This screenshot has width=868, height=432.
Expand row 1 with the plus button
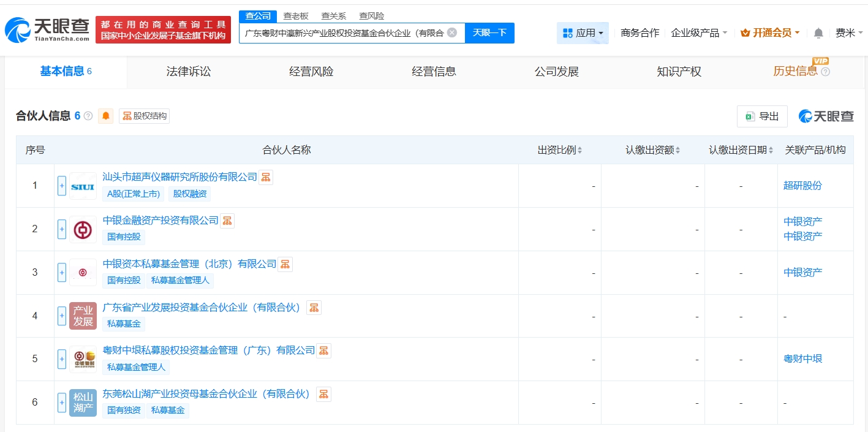coord(62,186)
